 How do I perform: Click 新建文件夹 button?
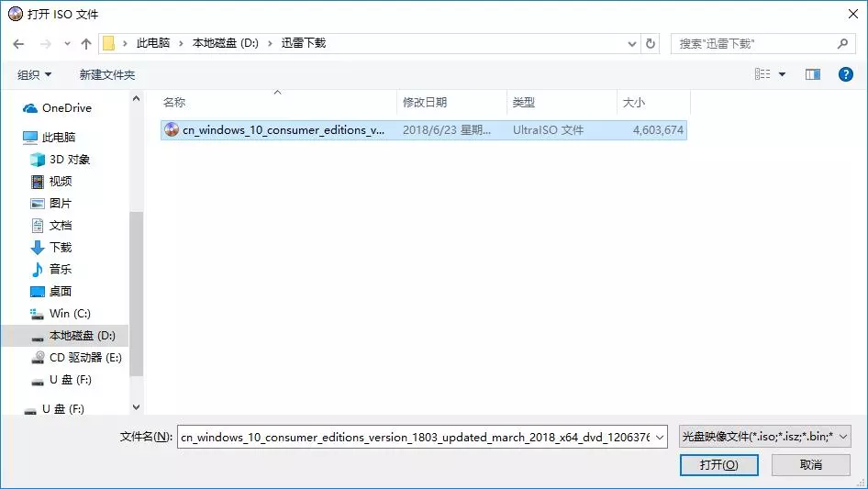[x=107, y=74]
